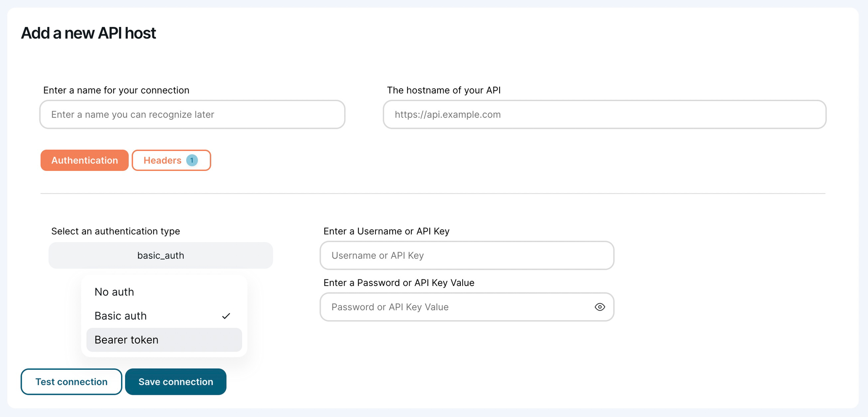Image resolution: width=868 pixels, height=417 pixels.
Task: Toggle password visibility with the eye icon
Action: pos(600,307)
